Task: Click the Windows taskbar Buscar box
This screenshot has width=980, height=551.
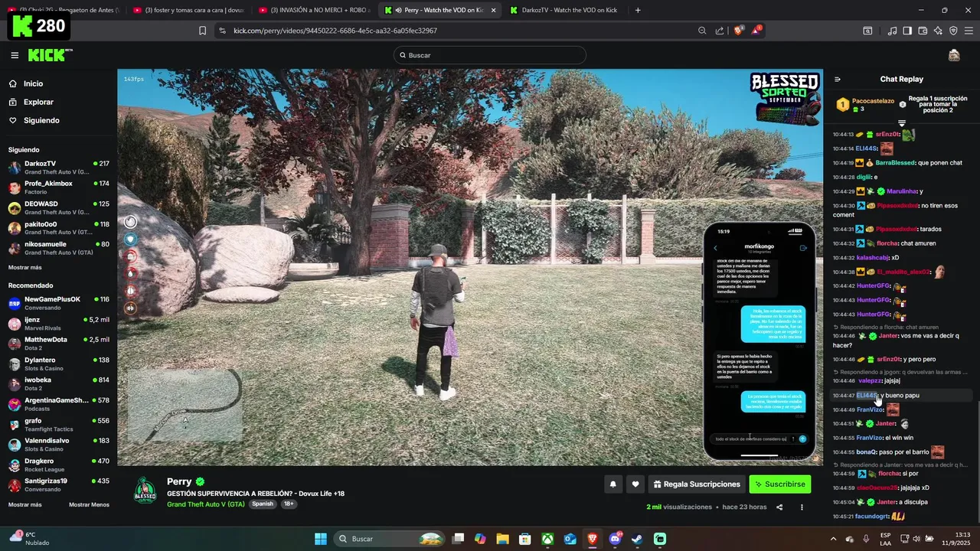Action: (x=390, y=539)
